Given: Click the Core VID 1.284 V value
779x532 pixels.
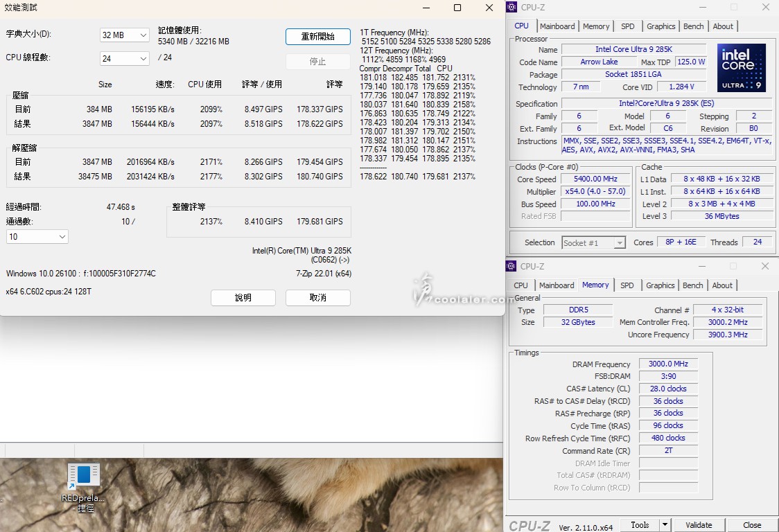Looking at the screenshot, I should 682,87.
